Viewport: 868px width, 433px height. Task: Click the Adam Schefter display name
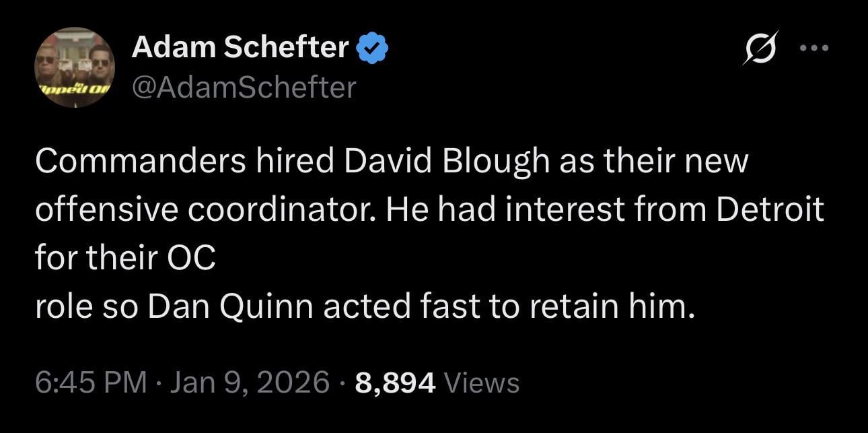(239, 46)
